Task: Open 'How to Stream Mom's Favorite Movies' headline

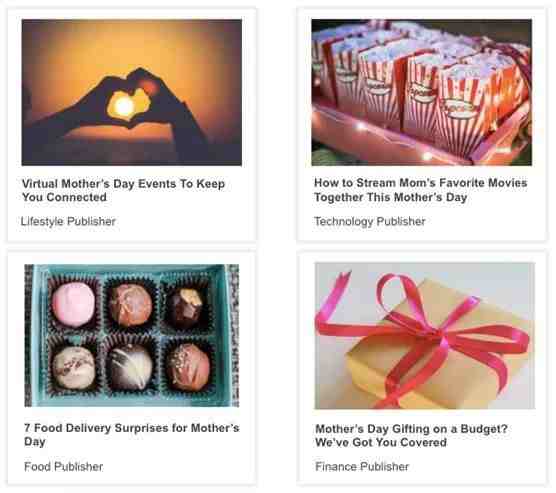Action: point(421,190)
